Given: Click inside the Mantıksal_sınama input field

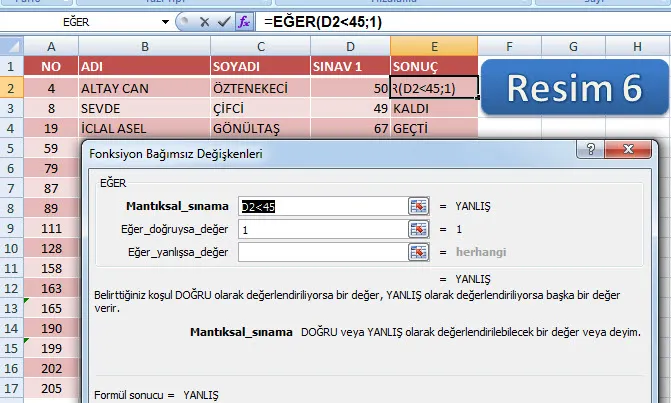Looking at the screenshot, I should tap(322, 206).
